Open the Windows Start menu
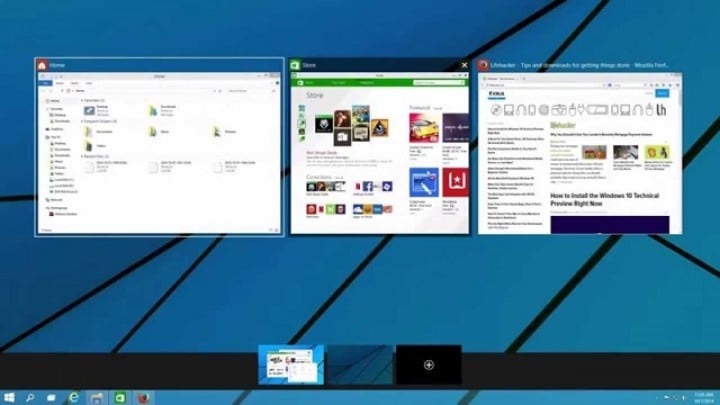 (x=9, y=397)
